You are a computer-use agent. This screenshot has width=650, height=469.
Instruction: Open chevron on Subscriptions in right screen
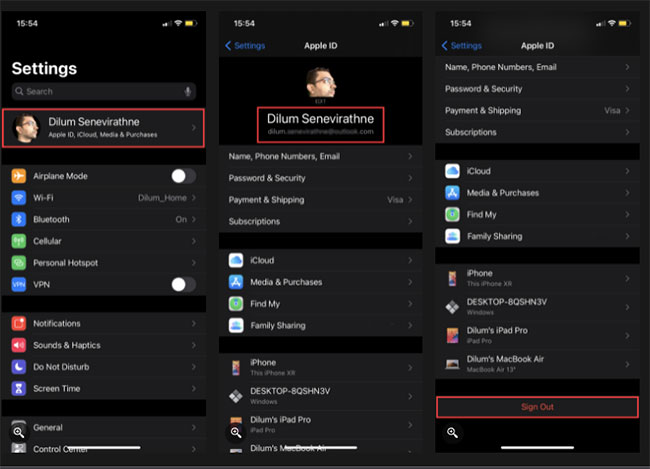pyautogui.click(x=627, y=132)
